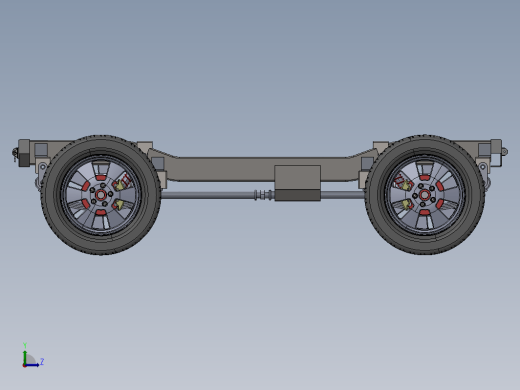
Task: Click the left end bumper bracket
Action: click(x=24, y=153)
